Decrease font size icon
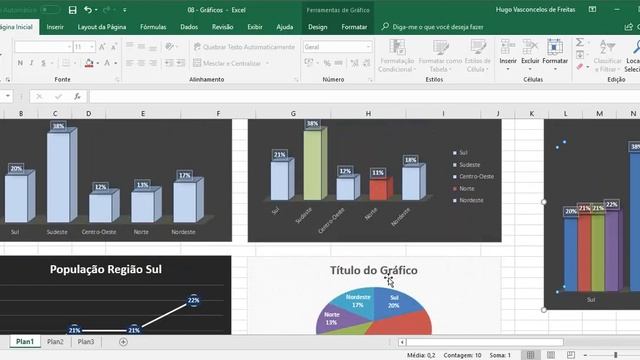 click(x=114, y=47)
